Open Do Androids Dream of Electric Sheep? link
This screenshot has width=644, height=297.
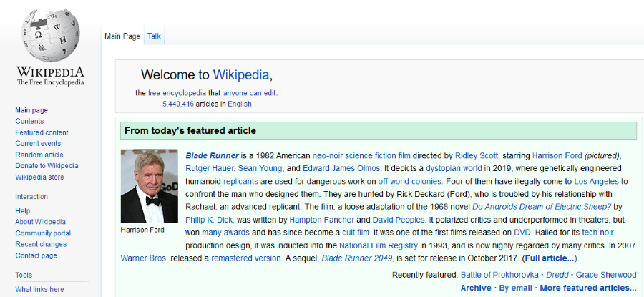point(542,207)
